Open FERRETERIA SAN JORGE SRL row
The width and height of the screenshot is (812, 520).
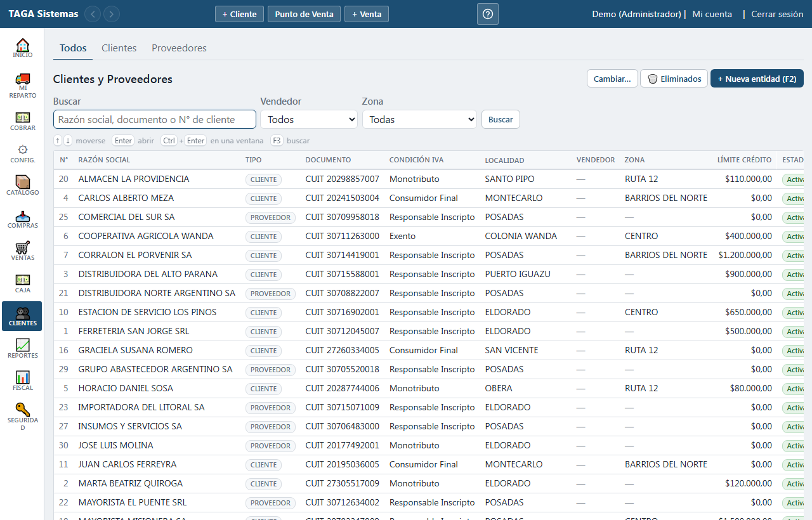428,331
